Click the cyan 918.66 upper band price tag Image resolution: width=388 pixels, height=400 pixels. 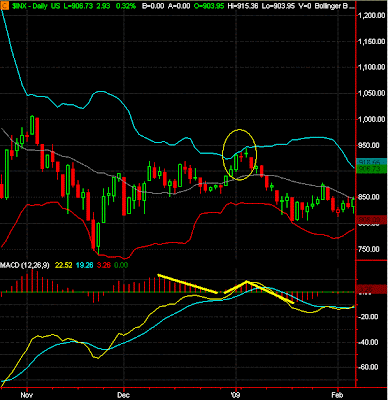[x=372, y=162]
